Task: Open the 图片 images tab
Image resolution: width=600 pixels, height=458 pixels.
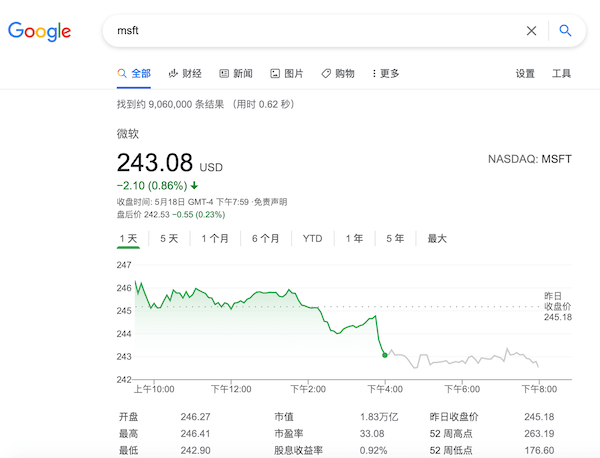Action: point(287,73)
